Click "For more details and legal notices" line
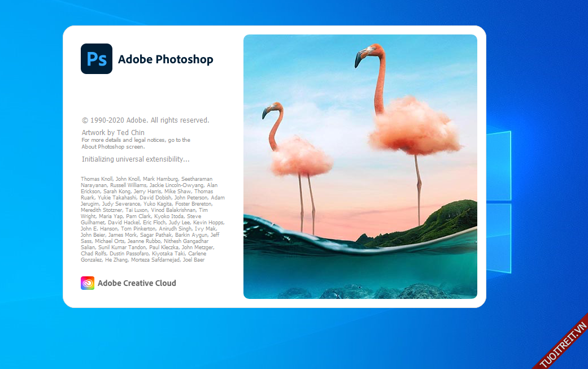Screen dimensions: 588x369 point(136,140)
